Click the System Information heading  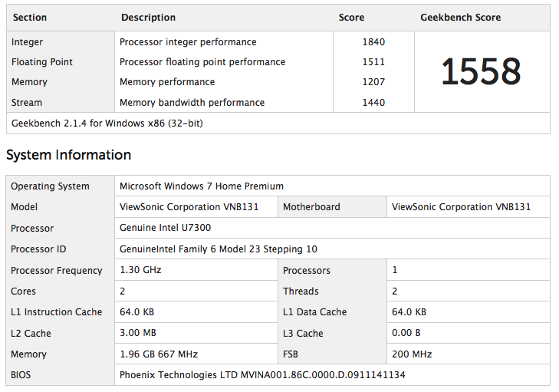(x=68, y=155)
